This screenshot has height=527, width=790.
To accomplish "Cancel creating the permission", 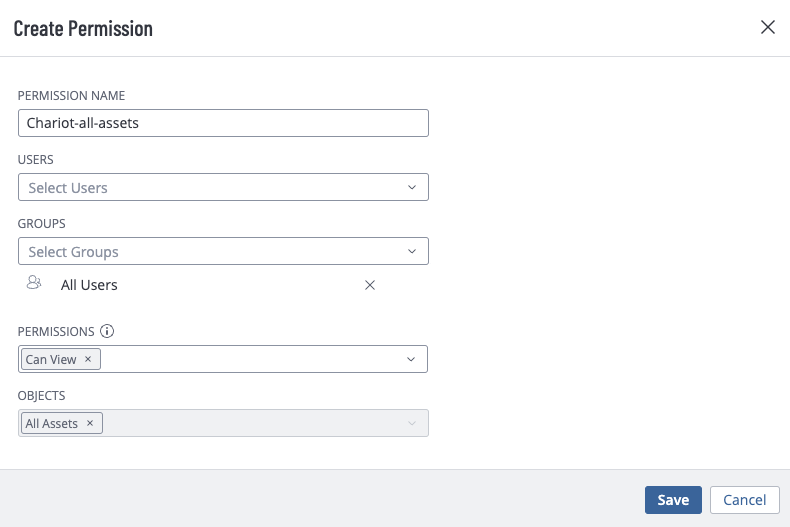I will pos(745,500).
